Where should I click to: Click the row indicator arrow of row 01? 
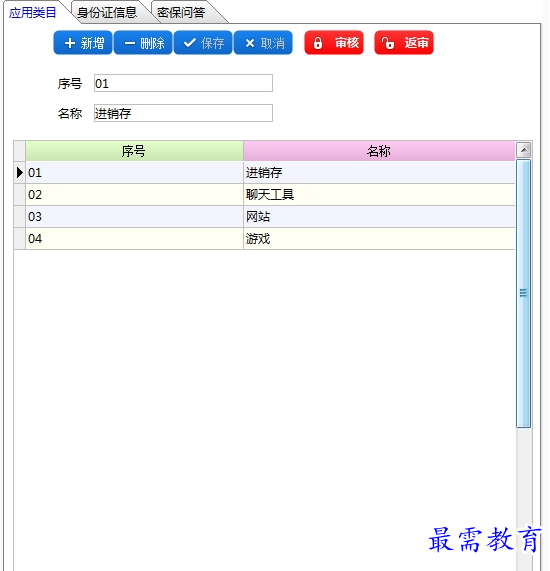tap(20, 173)
